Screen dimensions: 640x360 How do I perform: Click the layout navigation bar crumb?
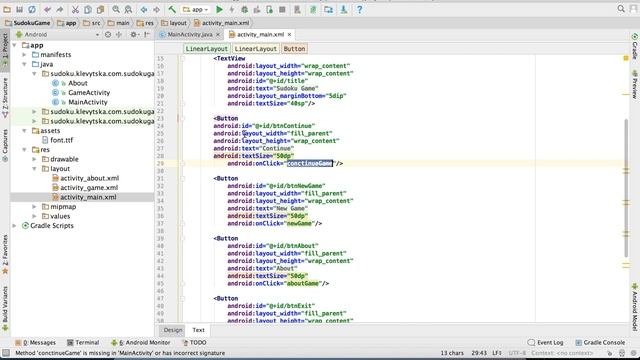[x=174, y=23]
